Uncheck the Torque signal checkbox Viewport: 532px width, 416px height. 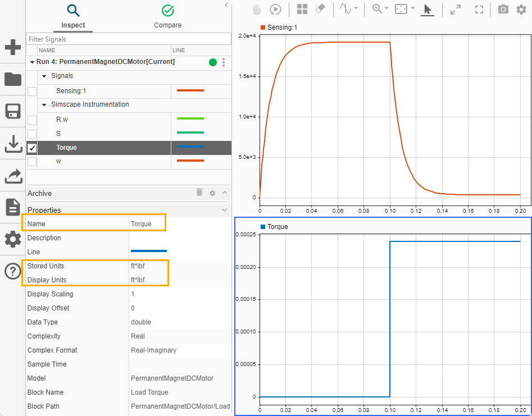click(32, 148)
